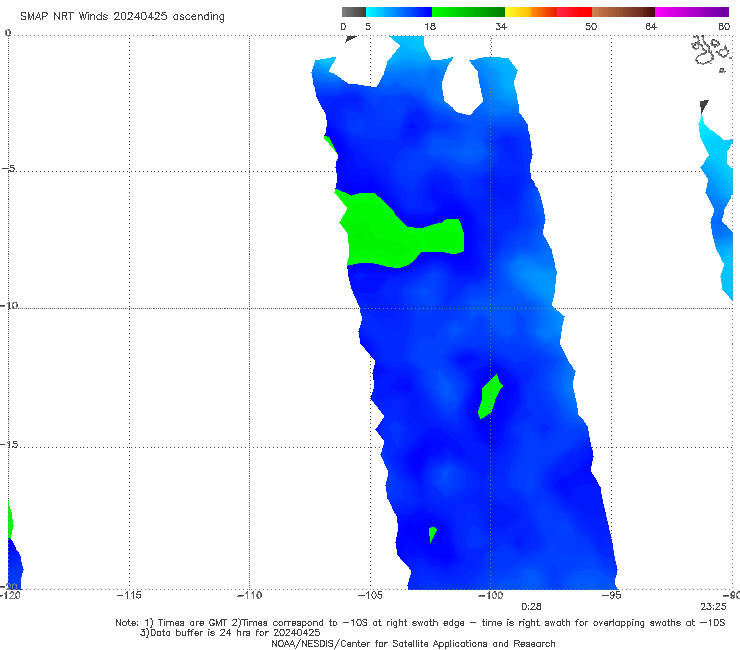This screenshot has height=650, width=740.
Task: Click the longitude label "-100"
Action: point(490,595)
